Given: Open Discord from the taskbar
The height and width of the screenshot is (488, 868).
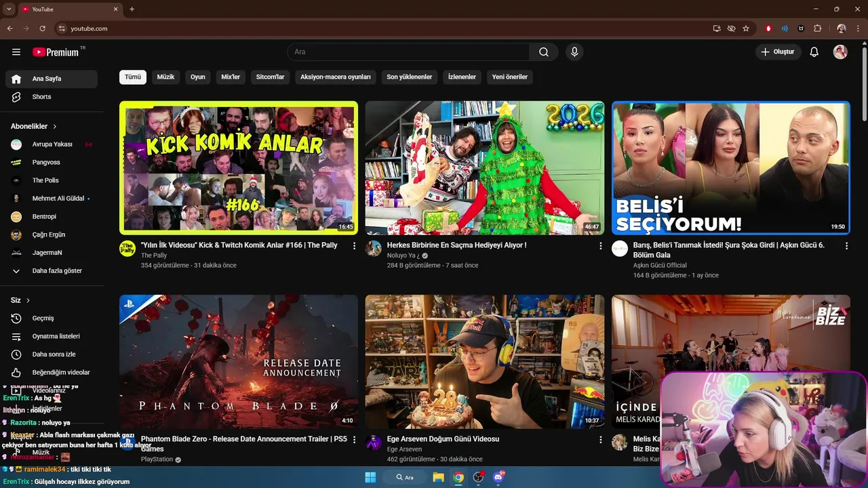Looking at the screenshot, I should pyautogui.click(x=499, y=477).
